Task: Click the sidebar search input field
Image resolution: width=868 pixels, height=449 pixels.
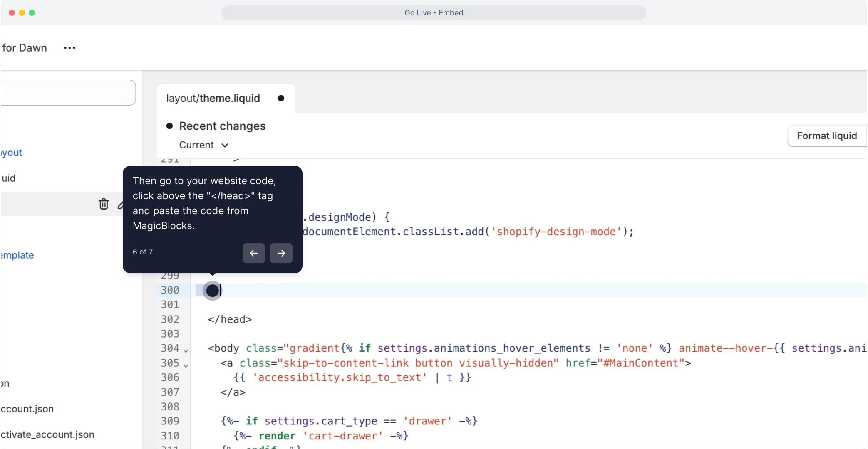Action: pos(68,92)
